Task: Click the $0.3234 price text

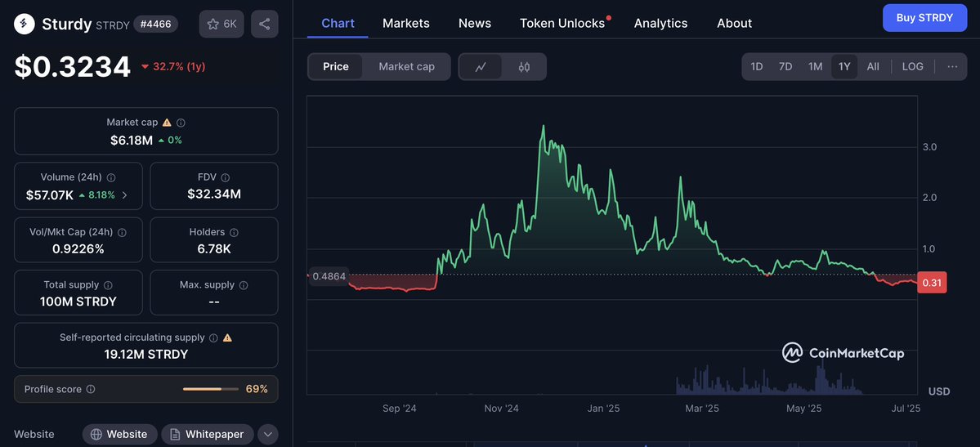Action: pyautogui.click(x=73, y=66)
